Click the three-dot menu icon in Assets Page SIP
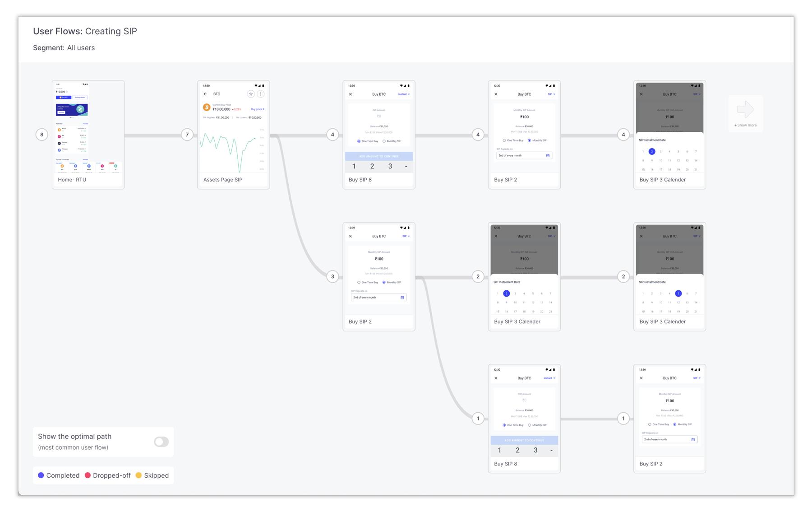This screenshot has height=512, width=812. coord(261,94)
